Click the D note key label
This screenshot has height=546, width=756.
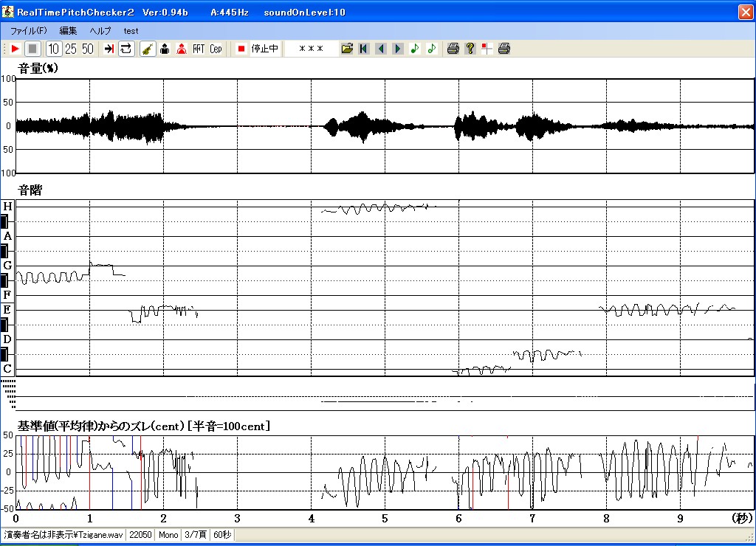(x=7, y=339)
